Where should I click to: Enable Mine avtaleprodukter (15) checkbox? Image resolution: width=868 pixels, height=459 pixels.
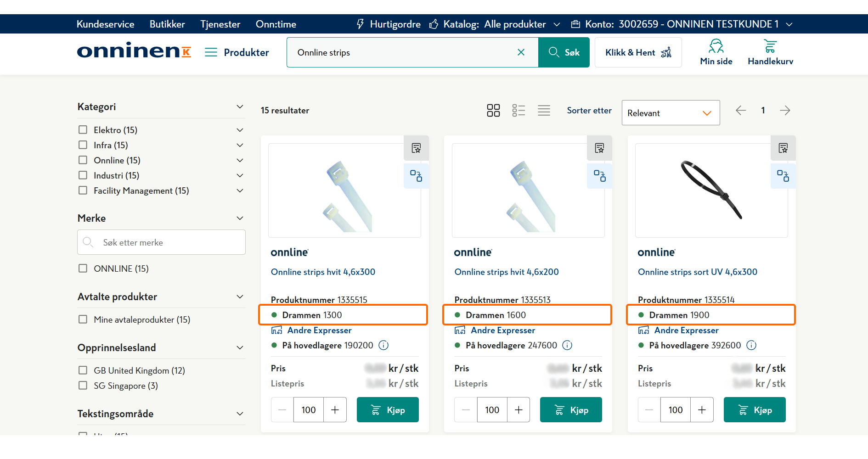[x=83, y=319]
